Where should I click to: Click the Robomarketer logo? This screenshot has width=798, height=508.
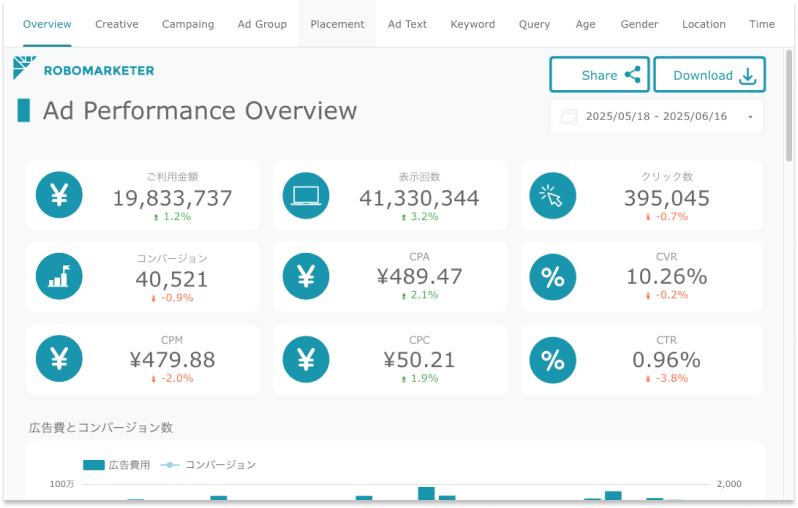coord(84,70)
